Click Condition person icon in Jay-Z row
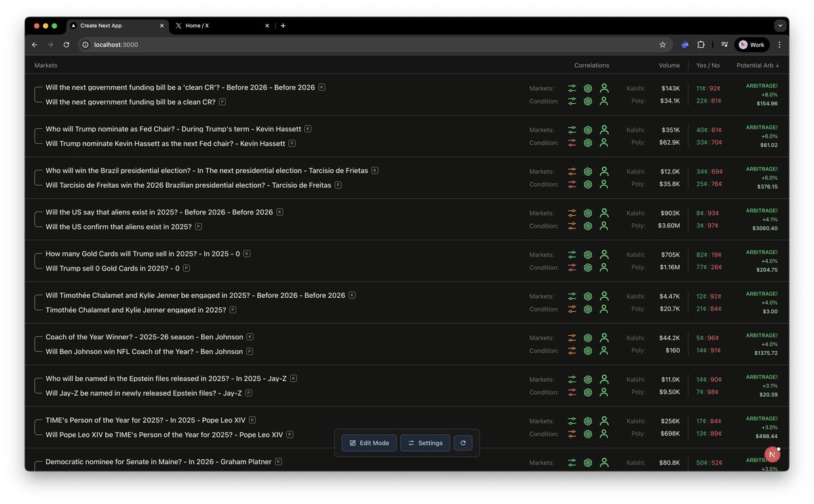 [604, 392]
